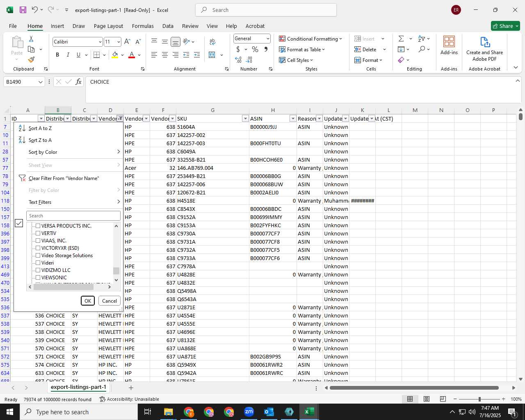Check the VIDIZMO LLC checkbox
Viewport: 525px width, 420px height.
[38, 270]
